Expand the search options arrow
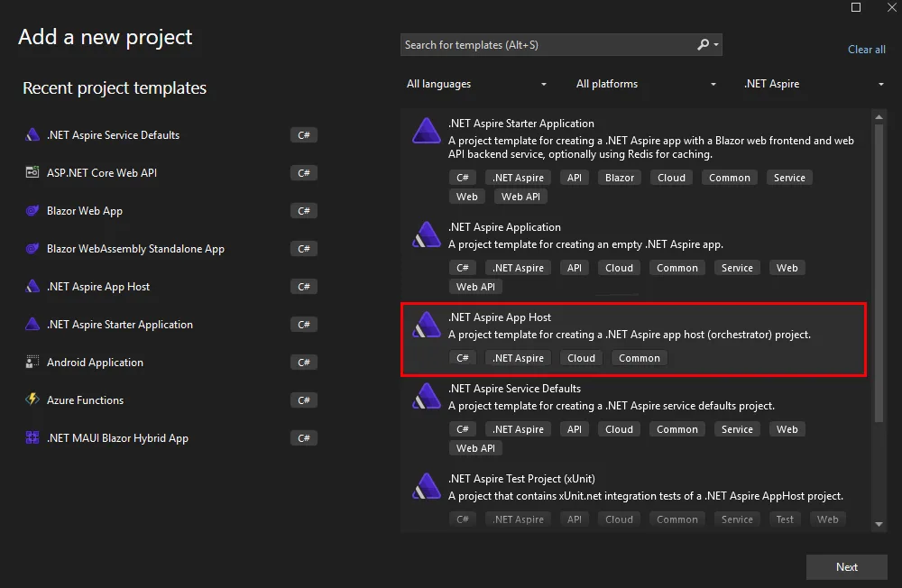This screenshot has height=588, width=902. [715, 44]
